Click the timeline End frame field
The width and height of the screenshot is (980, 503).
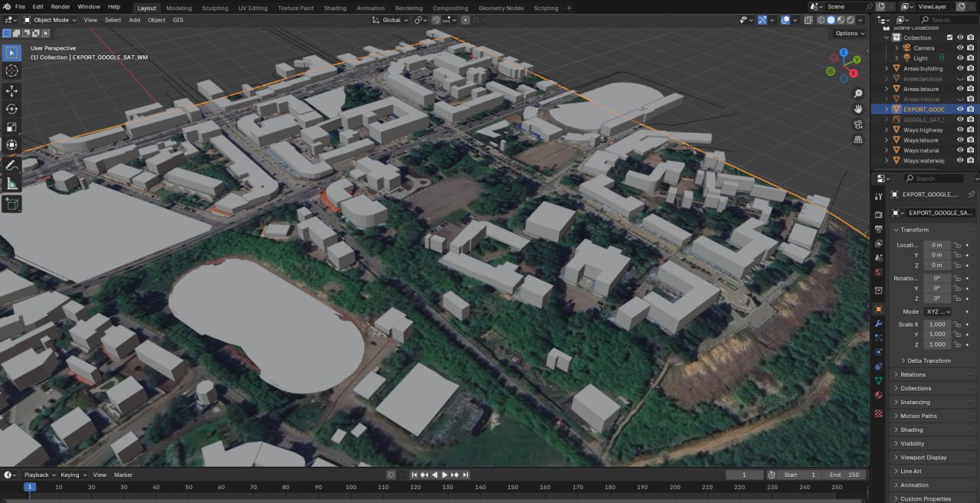846,475
